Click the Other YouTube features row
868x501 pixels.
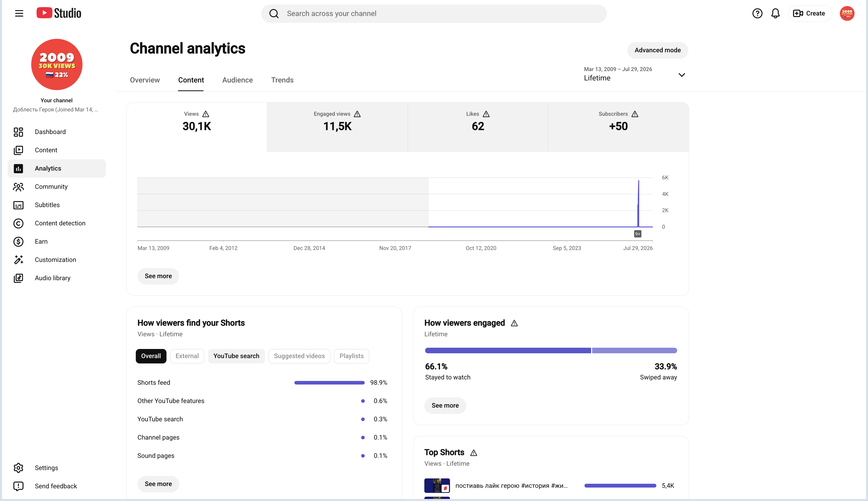[x=262, y=401]
